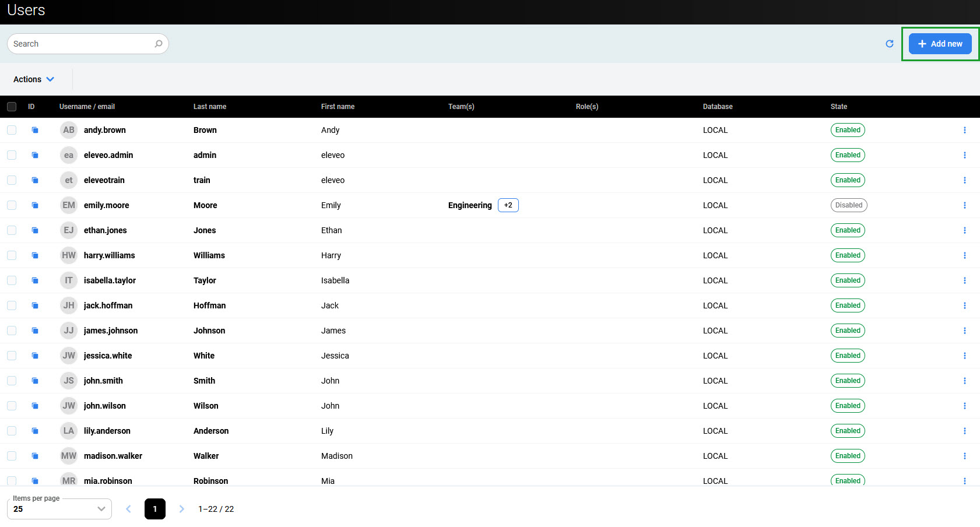Open the Items per page dropdown

[x=59, y=509]
